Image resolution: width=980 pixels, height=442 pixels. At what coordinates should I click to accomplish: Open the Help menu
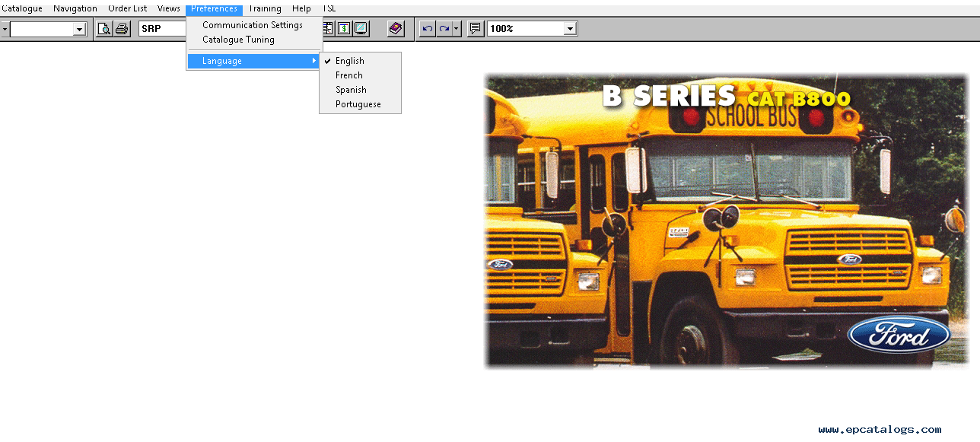pos(301,8)
